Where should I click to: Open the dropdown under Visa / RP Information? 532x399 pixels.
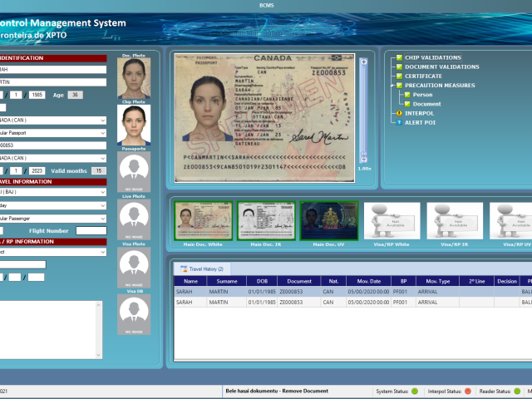[x=103, y=252]
